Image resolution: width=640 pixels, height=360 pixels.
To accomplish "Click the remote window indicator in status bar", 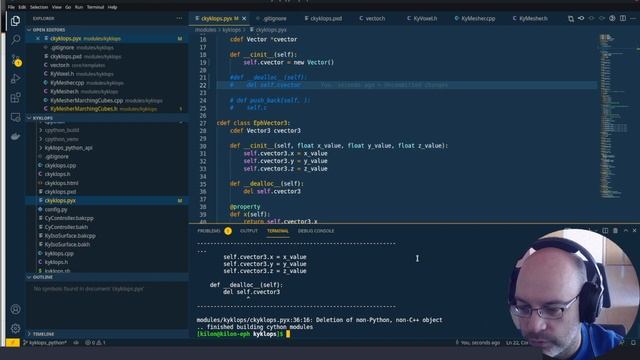I will click(13, 342).
